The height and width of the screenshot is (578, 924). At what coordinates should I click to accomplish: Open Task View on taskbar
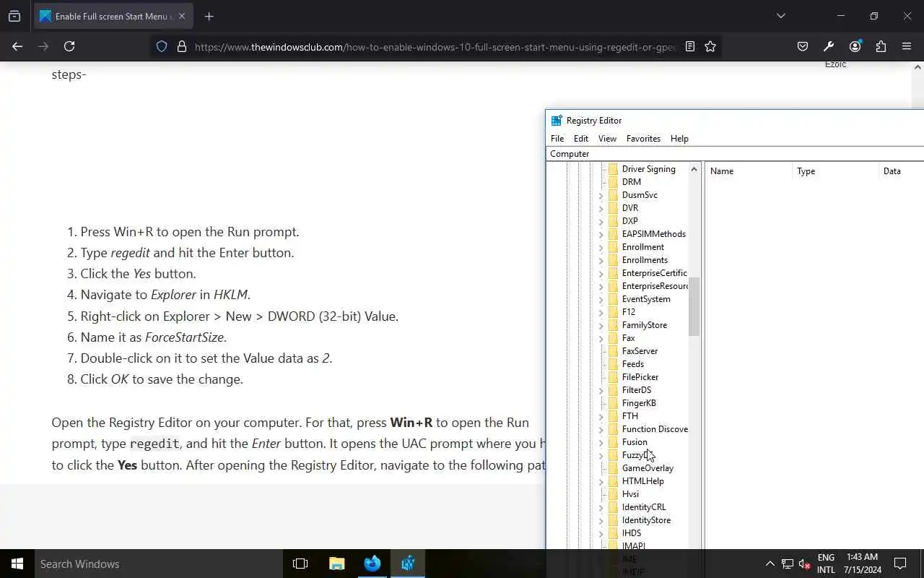click(300, 564)
